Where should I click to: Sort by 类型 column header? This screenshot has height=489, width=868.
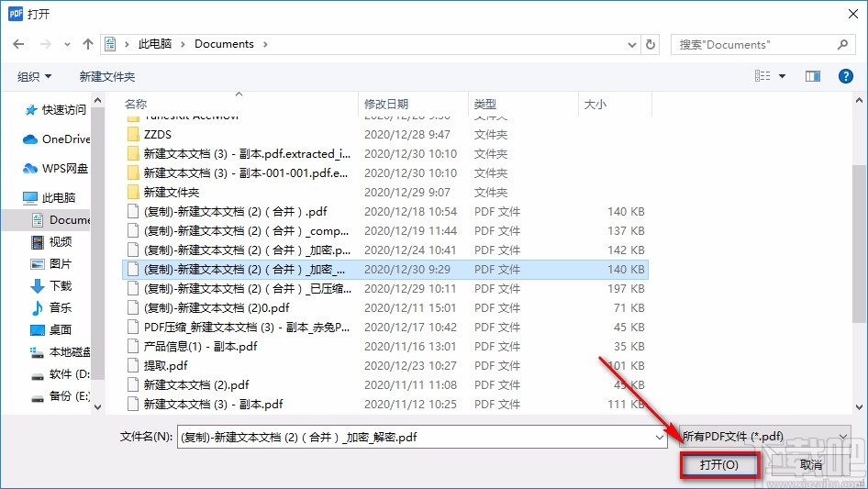(485, 104)
